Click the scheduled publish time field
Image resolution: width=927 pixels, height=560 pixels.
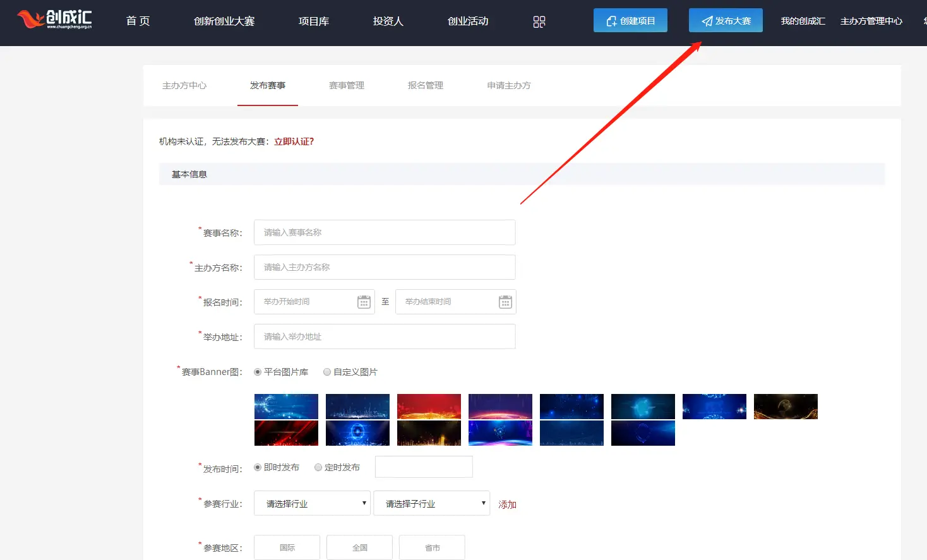click(424, 467)
